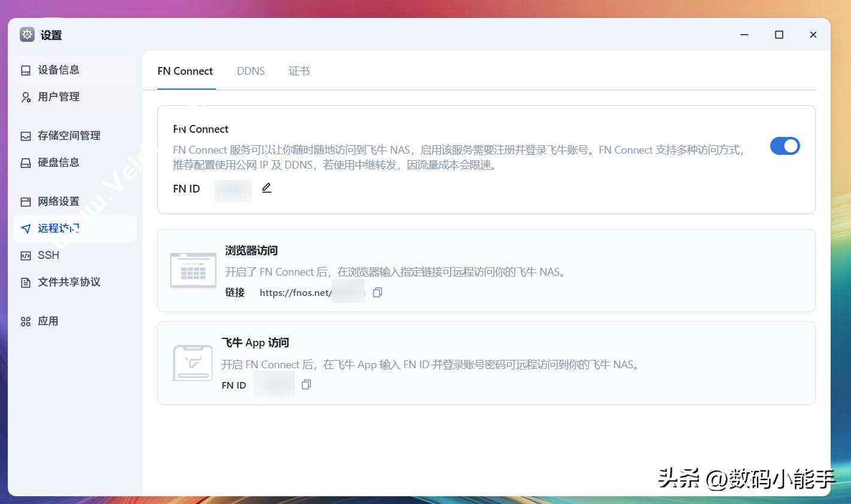Switch to the DDNS tab
Viewport: 851px width, 504px height.
pos(251,71)
